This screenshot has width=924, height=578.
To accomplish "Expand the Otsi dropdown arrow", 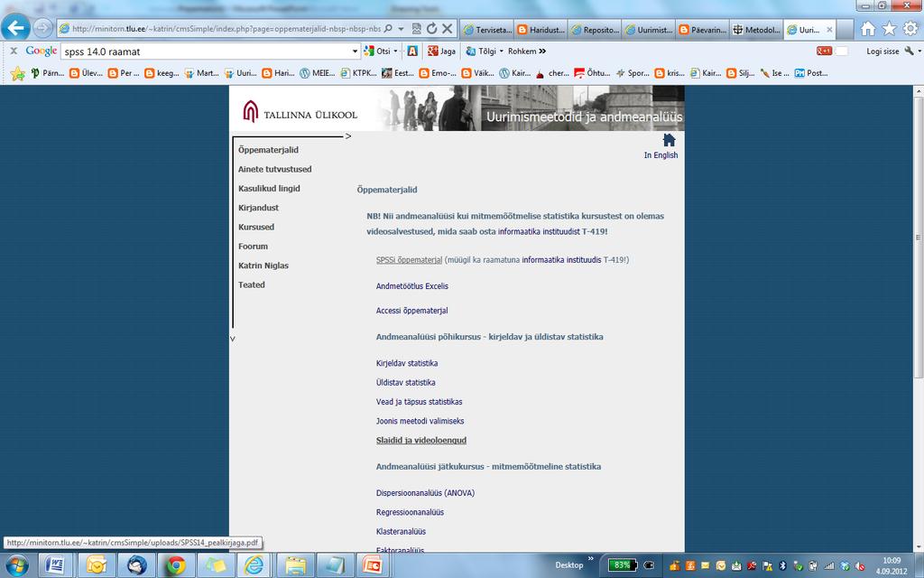I will point(395,51).
